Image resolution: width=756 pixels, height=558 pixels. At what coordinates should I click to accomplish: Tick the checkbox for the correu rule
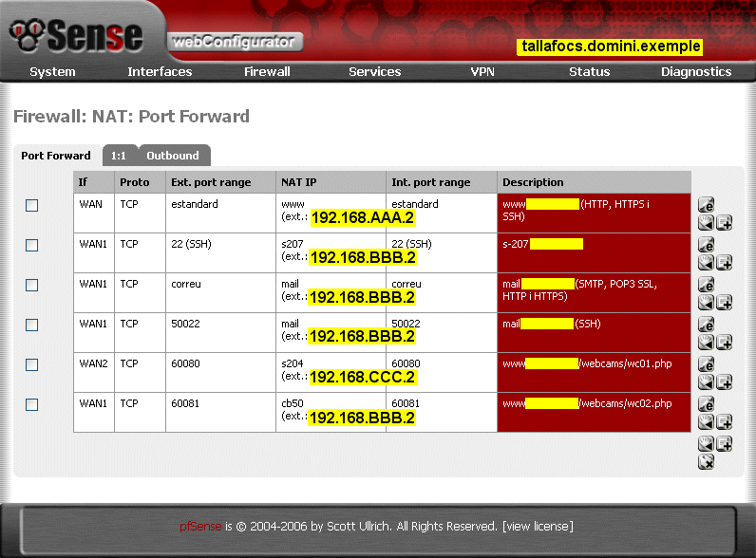(32, 286)
